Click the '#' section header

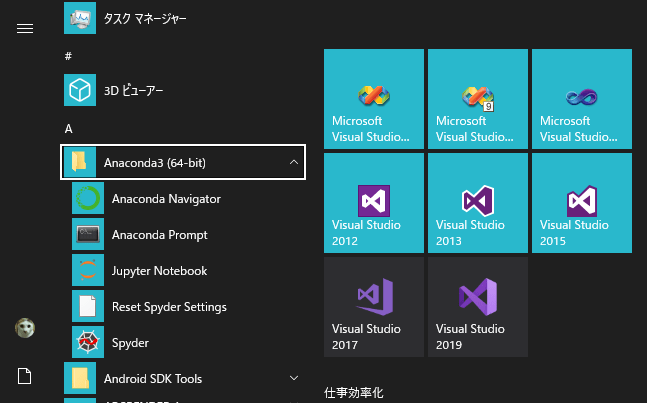tap(68, 56)
